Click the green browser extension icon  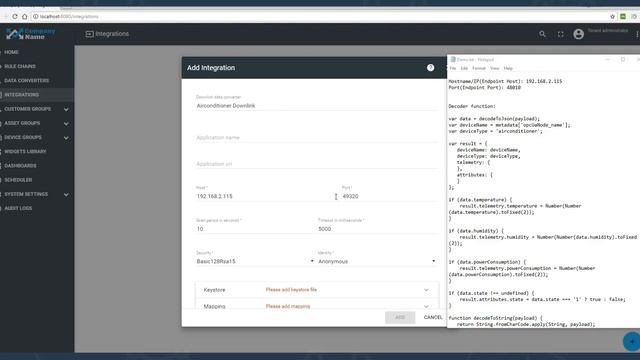pos(623,17)
